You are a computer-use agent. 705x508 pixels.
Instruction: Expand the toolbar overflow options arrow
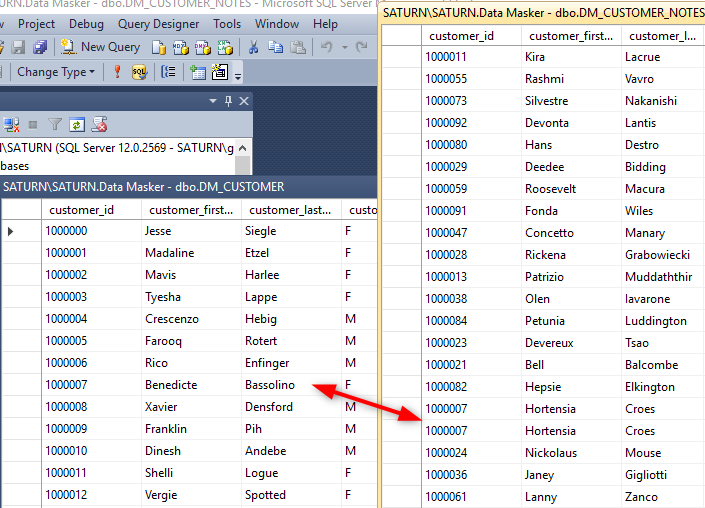tap(238, 75)
